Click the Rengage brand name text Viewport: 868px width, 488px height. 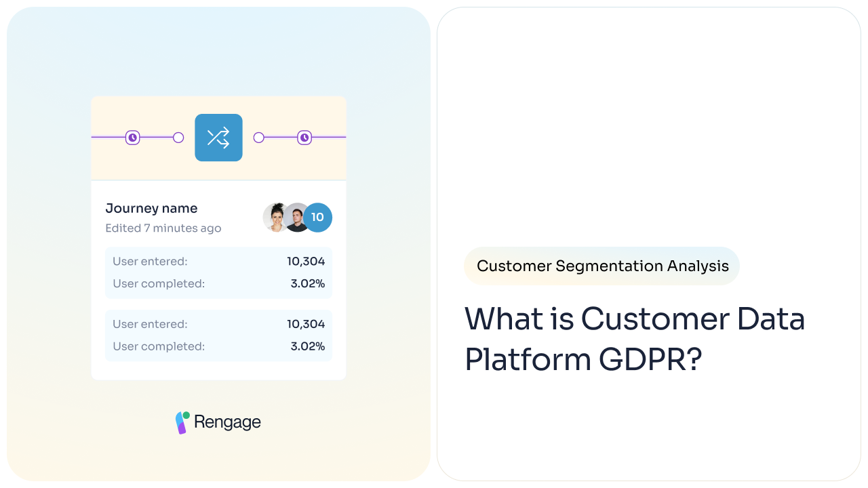227,422
